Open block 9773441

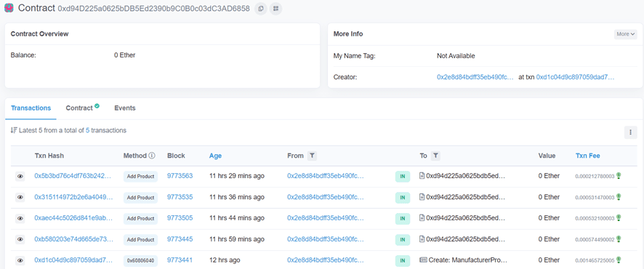click(180, 260)
